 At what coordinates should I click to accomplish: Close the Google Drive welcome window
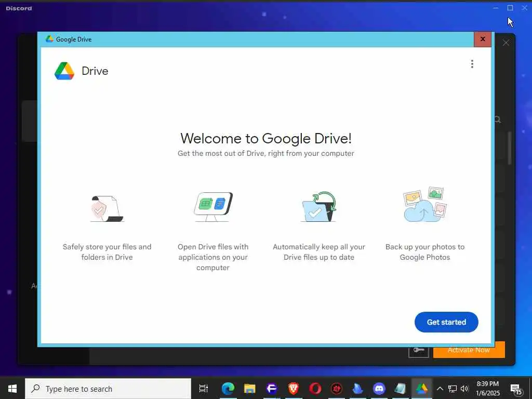(x=483, y=39)
